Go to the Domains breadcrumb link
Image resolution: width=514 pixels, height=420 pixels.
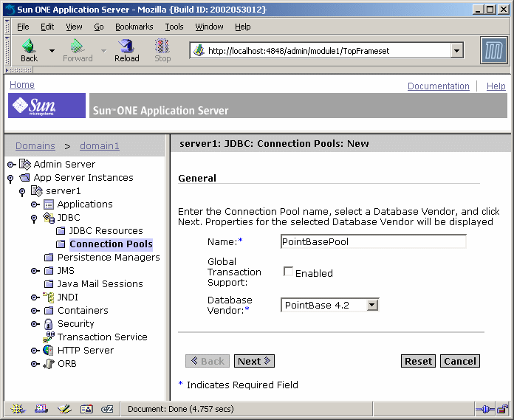(35, 146)
